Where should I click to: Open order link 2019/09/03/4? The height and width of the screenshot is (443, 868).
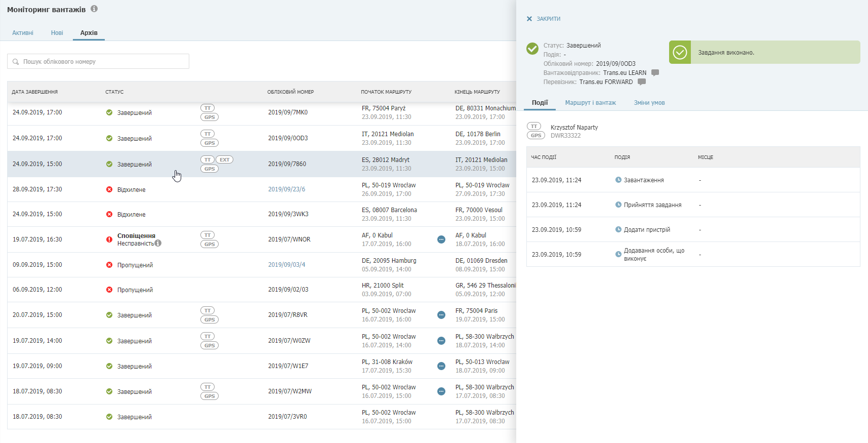pos(286,265)
